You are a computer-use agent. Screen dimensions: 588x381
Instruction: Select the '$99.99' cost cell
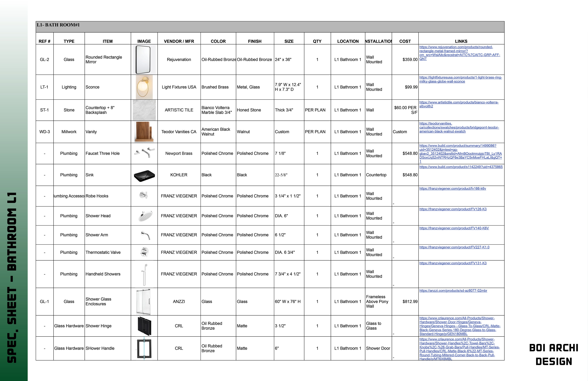(405, 87)
